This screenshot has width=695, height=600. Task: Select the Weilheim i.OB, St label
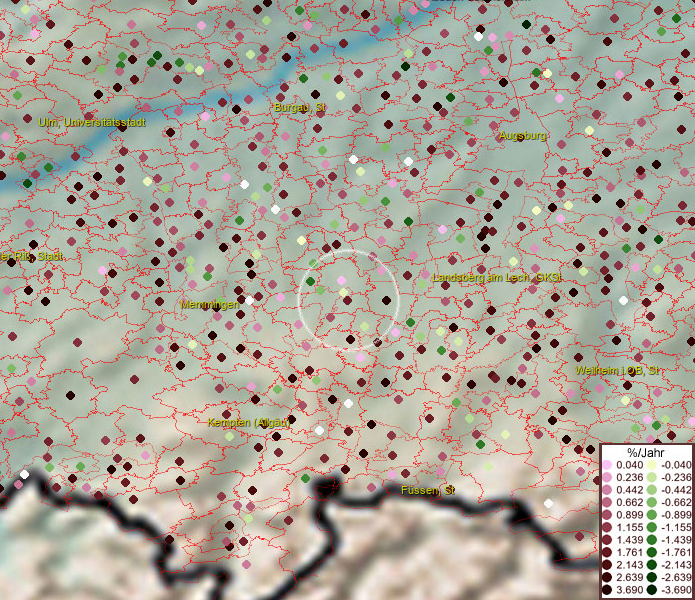point(617,370)
